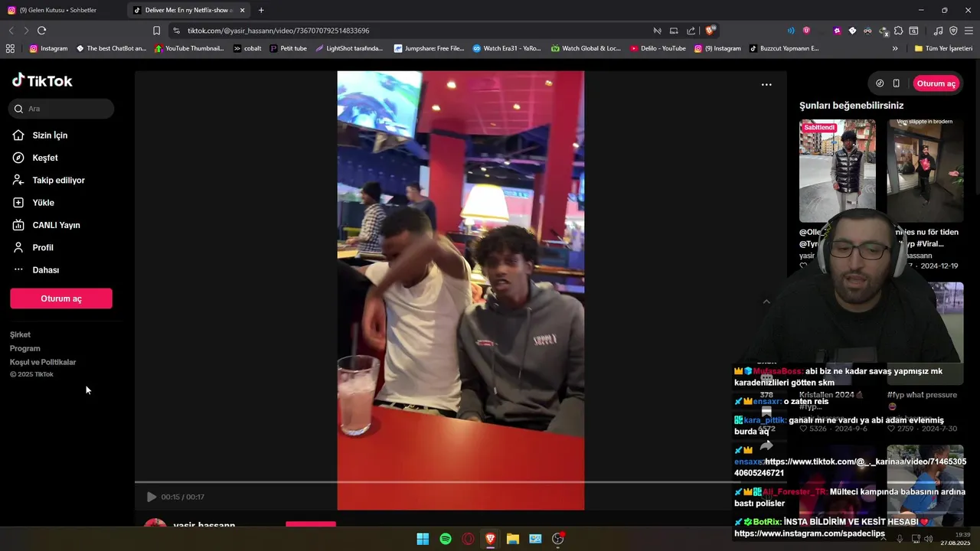
Task: Open the Brave VPN shield icon
Action: tap(953, 31)
